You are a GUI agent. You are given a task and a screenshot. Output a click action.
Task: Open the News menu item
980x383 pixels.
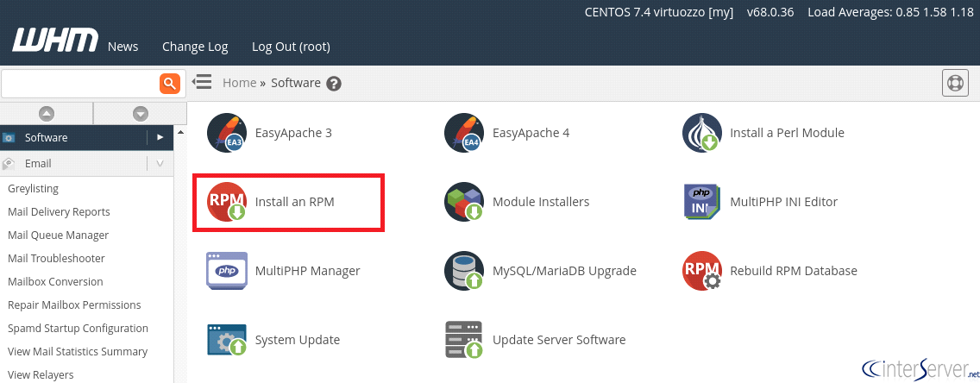tap(123, 47)
